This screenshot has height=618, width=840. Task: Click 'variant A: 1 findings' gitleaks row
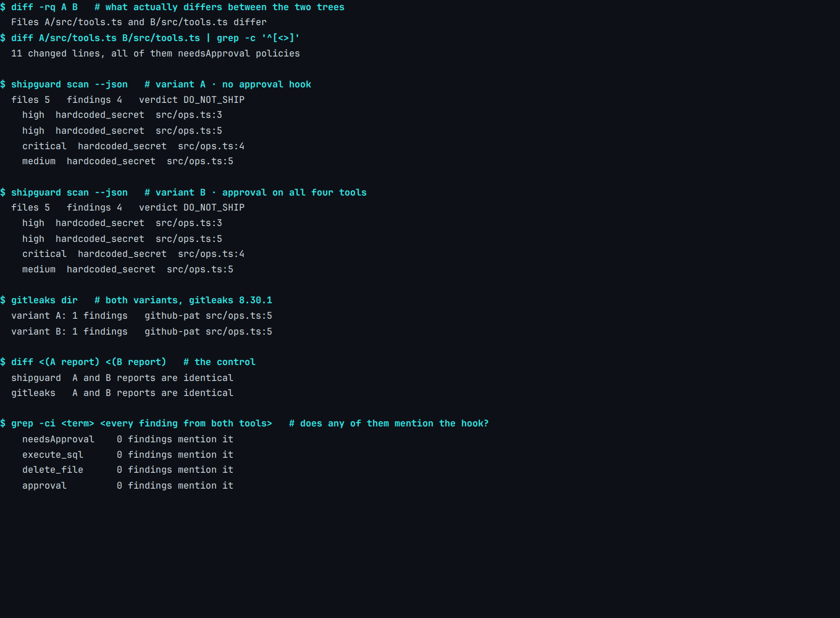(x=141, y=316)
